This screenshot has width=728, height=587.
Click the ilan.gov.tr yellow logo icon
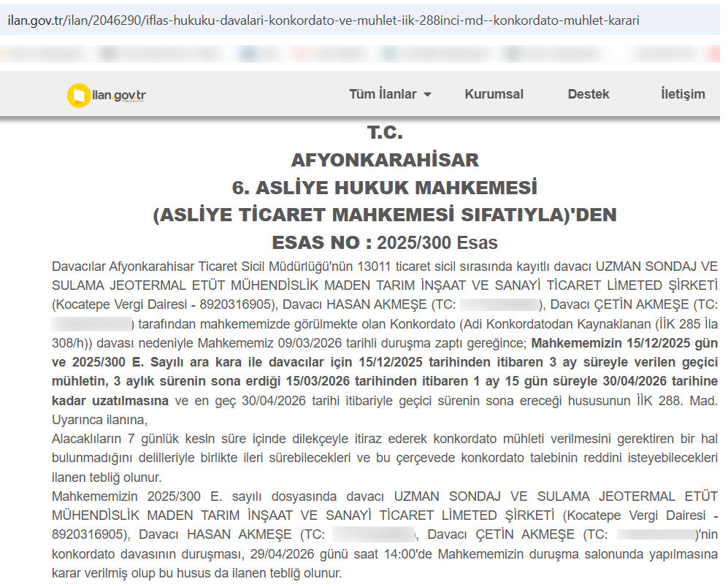78,96
